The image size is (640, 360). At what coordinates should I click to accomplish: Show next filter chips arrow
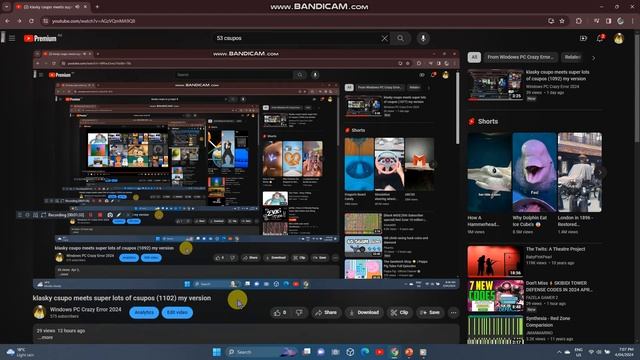click(593, 58)
